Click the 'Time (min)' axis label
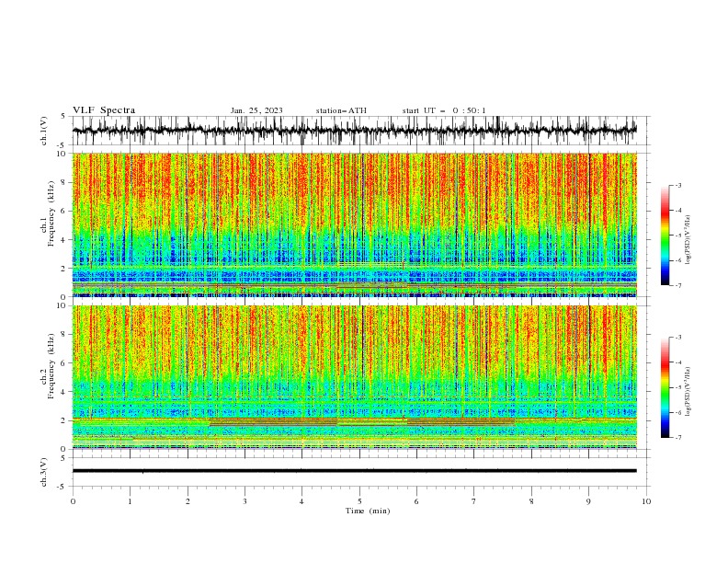728x563 pixels. (x=368, y=511)
